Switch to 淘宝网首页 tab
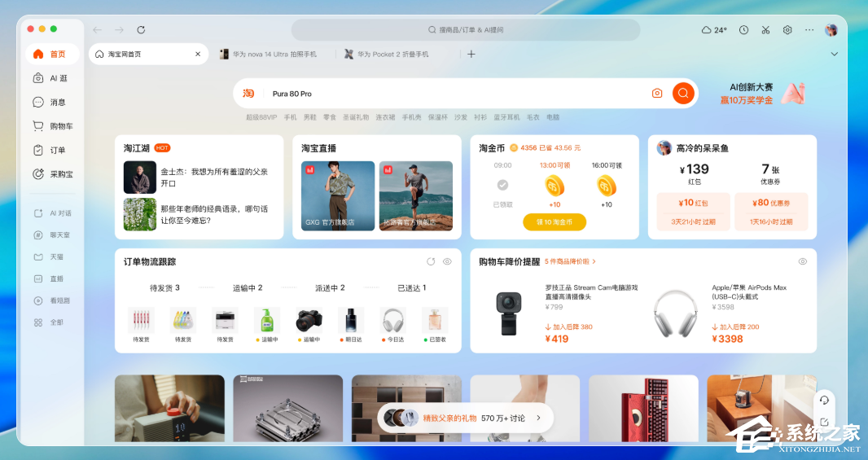Viewport: 868px width, 460px height. pos(148,55)
